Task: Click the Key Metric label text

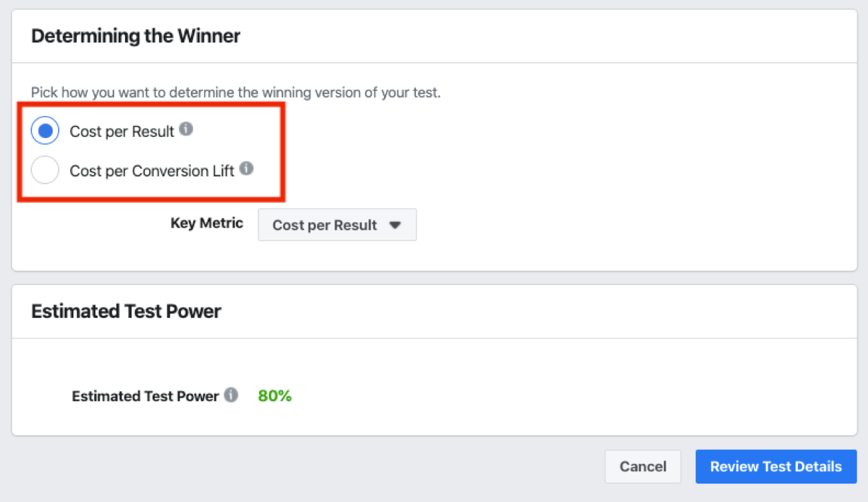Action: pyautogui.click(x=206, y=223)
